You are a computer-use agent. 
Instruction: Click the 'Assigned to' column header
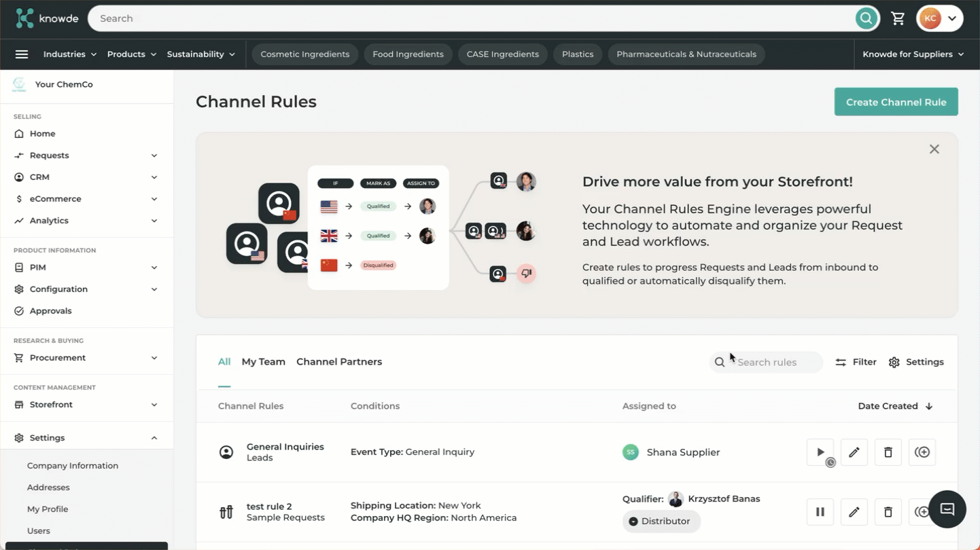649,406
